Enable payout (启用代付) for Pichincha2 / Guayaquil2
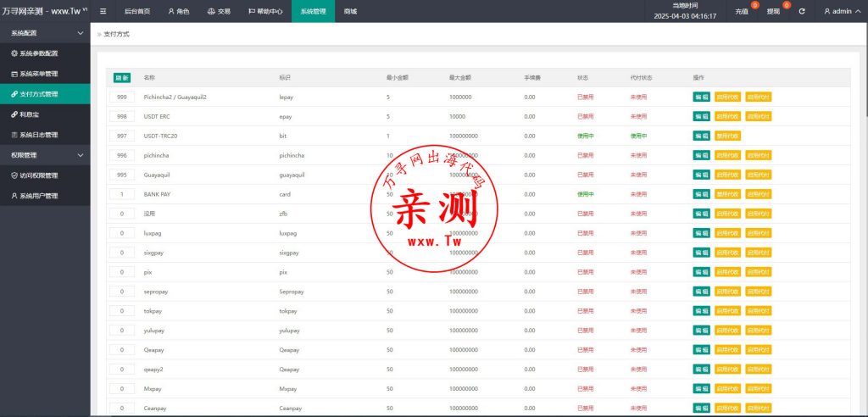The image size is (868, 417). click(x=759, y=97)
